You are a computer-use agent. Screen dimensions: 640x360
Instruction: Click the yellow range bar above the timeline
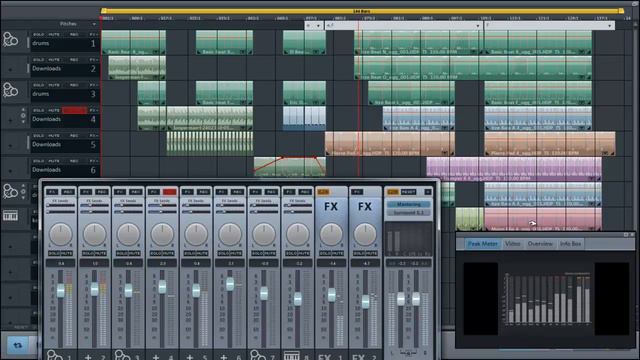coord(362,11)
